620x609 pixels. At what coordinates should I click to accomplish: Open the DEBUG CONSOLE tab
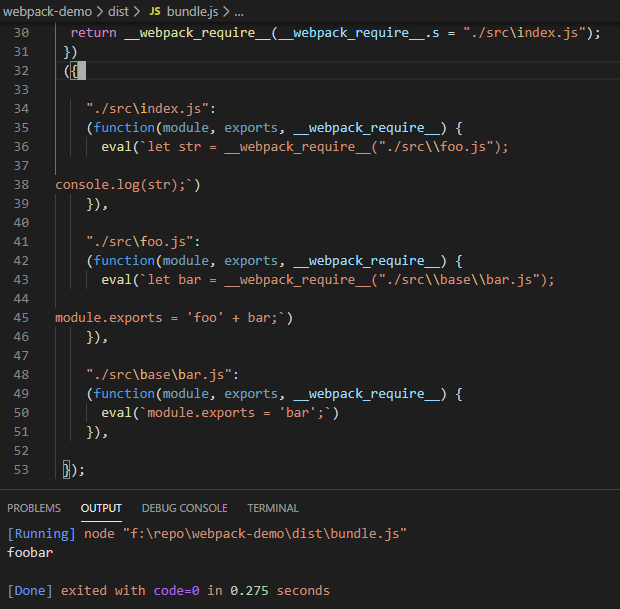(184, 508)
